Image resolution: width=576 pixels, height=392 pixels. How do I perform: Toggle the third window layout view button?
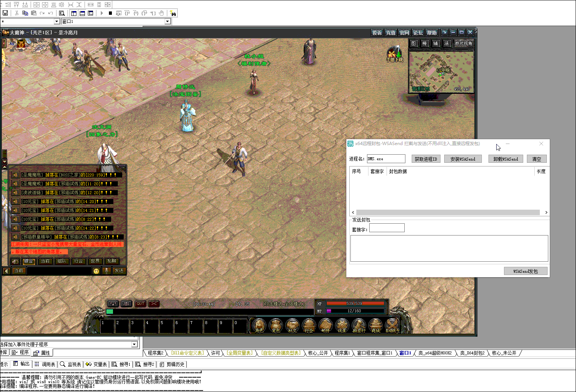point(90,13)
